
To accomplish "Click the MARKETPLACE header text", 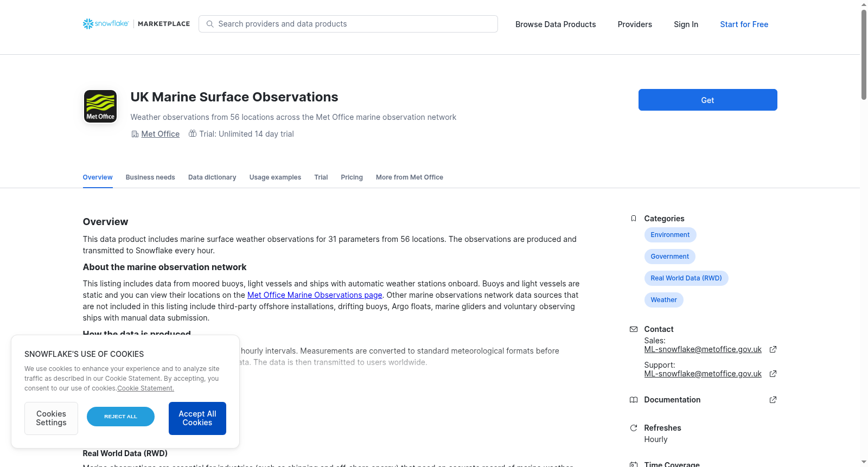I will click(164, 24).
